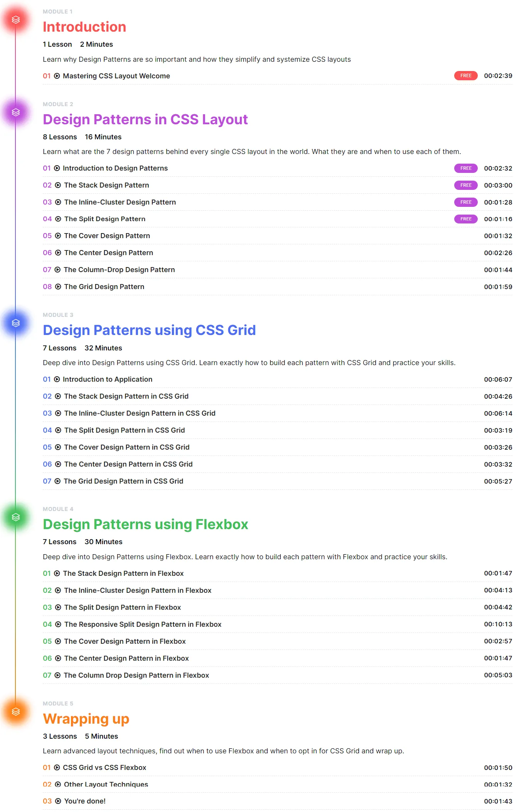Select The Responsive Split Design Pattern in Flexbox
Viewport: 519px width, 812px height.
point(143,624)
